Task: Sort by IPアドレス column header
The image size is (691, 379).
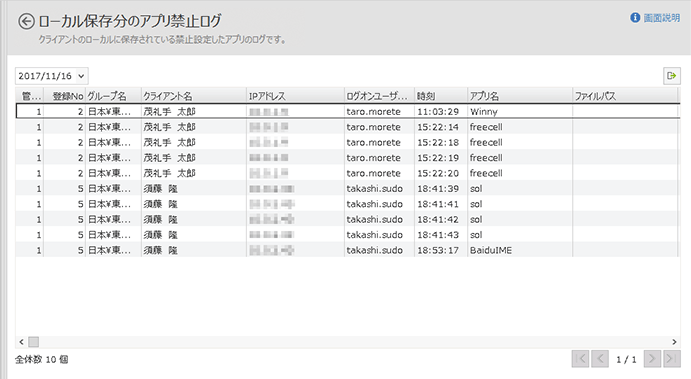Action: (x=295, y=96)
